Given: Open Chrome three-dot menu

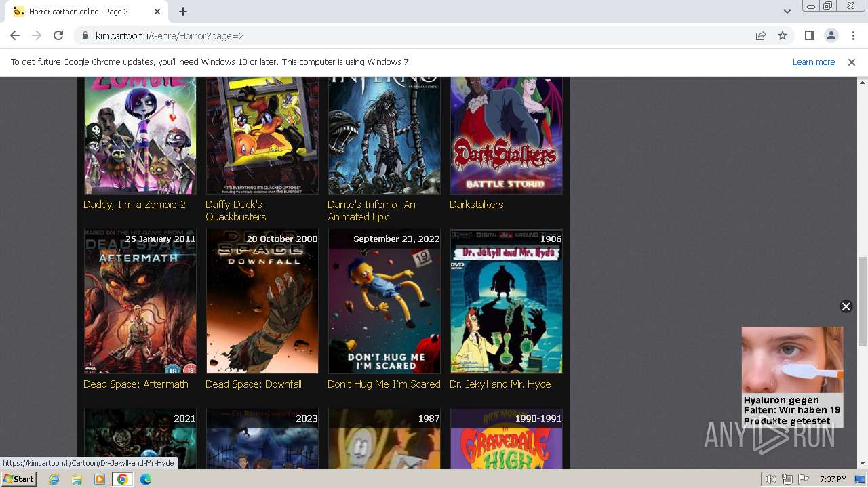Looking at the screenshot, I should (853, 35).
